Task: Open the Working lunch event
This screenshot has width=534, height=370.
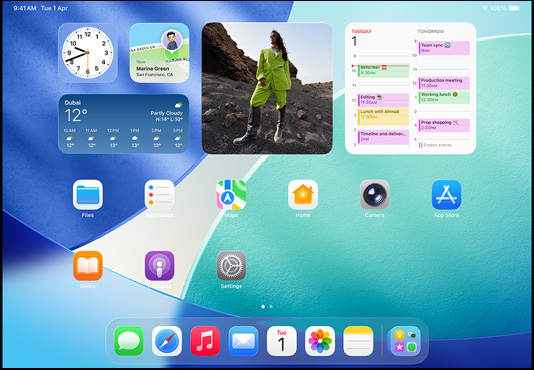Action: (444, 97)
